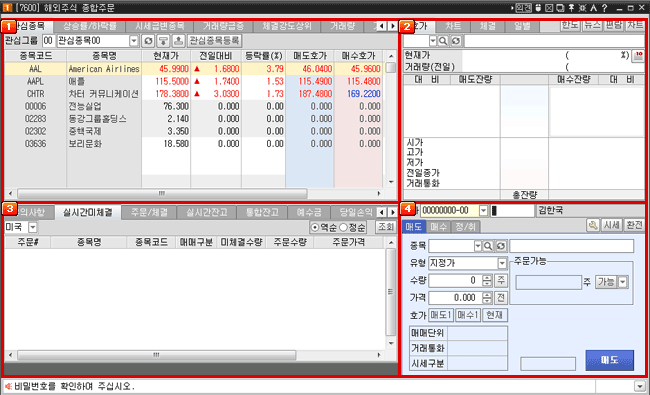Screen dimensions: 650x395
Task: Click the filter icon beside the watchlist refresh
Action: pyautogui.click(x=163, y=41)
